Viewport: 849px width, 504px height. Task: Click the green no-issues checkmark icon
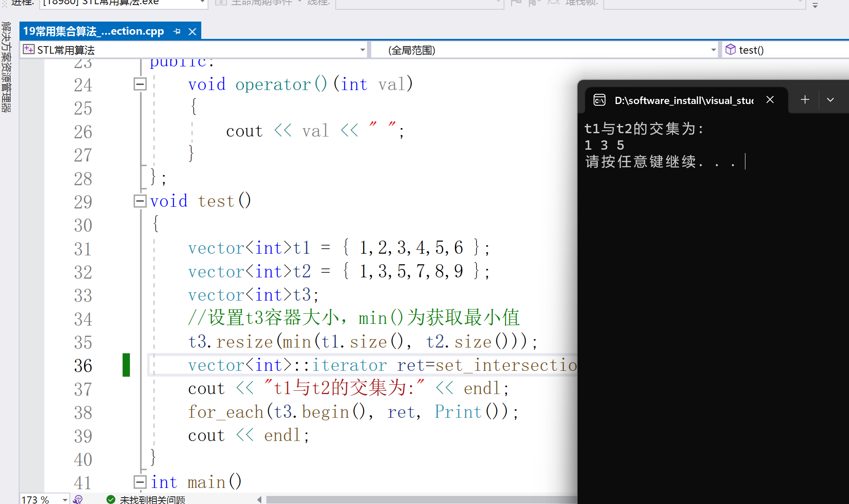coord(111,499)
